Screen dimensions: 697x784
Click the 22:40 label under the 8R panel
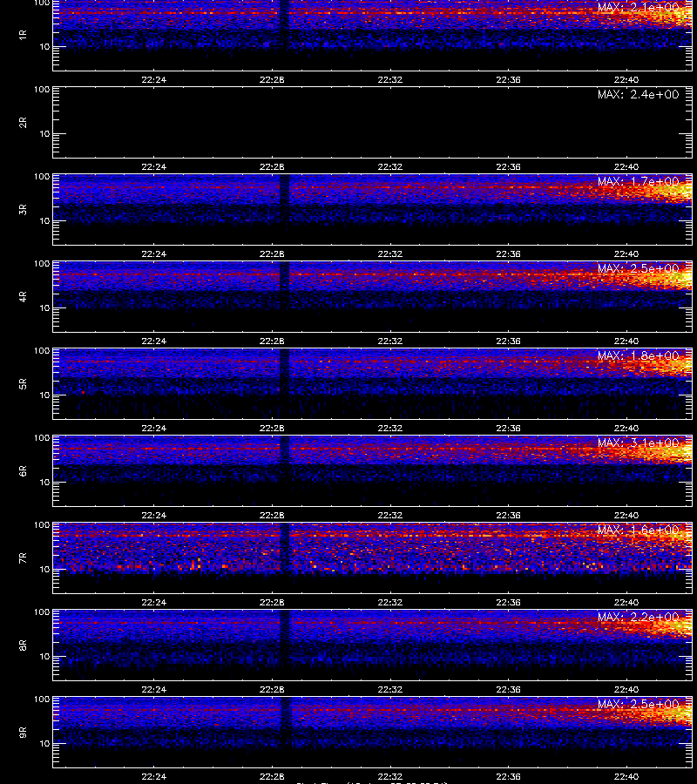(626, 690)
